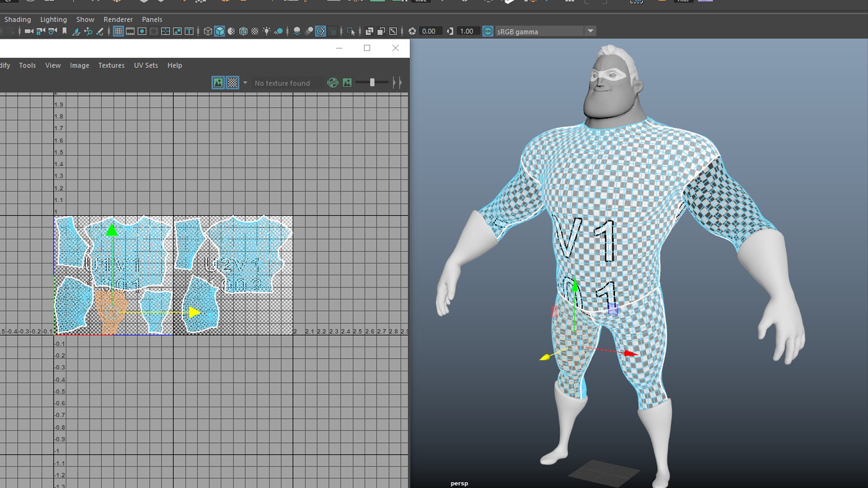Open the UV Sets menu
The width and height of the screenshot is (868, 488).
pyautogui.click(x=146, y=65)
